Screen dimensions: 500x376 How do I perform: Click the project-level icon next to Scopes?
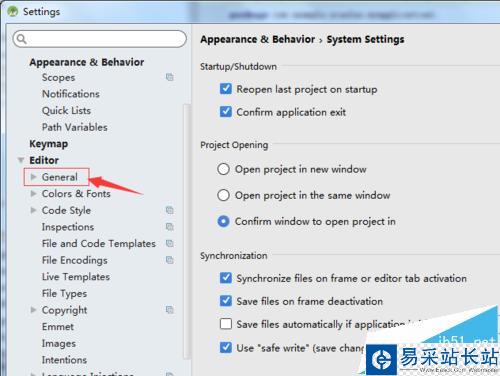click(x=169, y=77)
